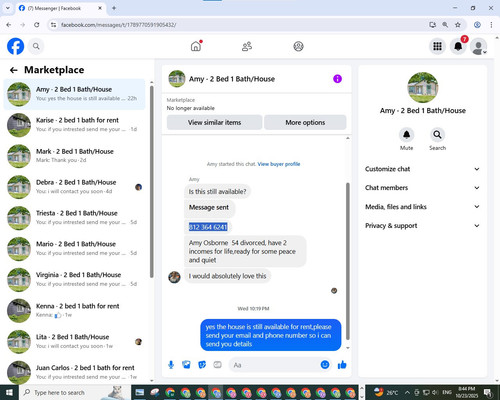Open the taskbar clock and date
Screen dimensions: 500x400
pyautogui.click(x=466, y=392)
